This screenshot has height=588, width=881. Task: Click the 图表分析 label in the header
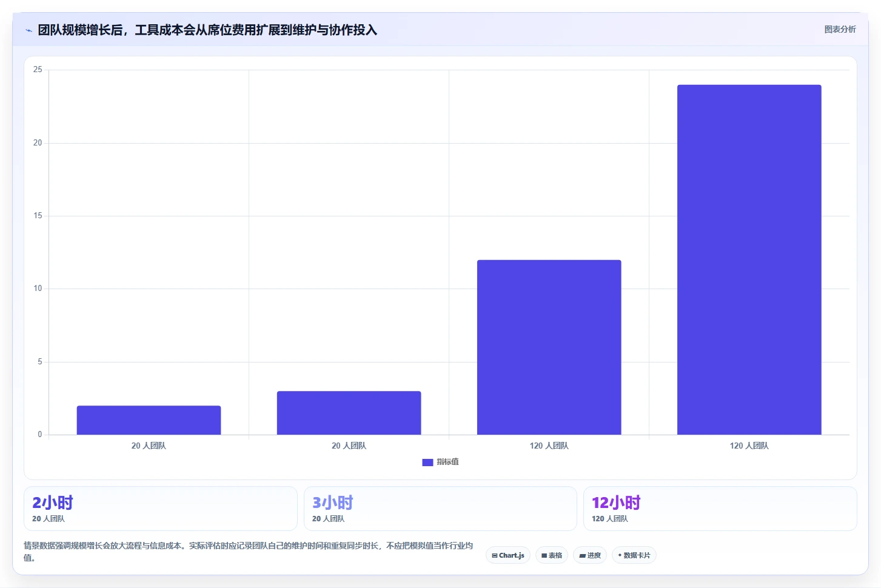coord(840,29)
